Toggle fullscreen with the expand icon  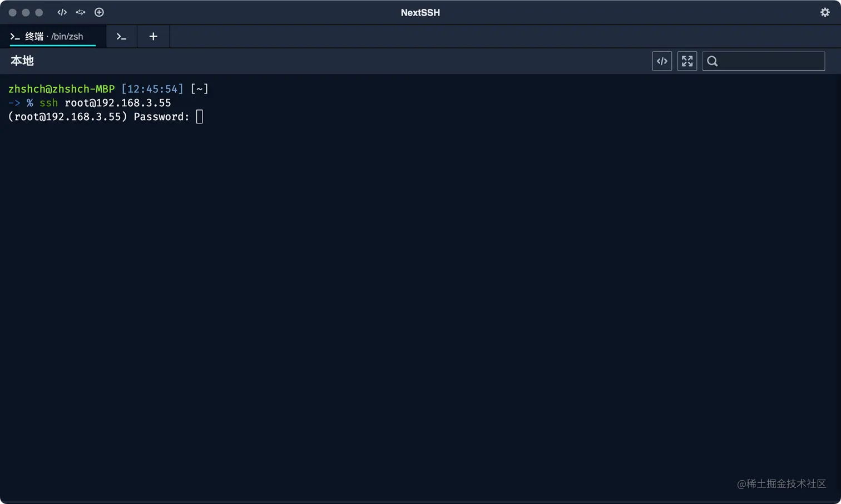coord(687,61)
